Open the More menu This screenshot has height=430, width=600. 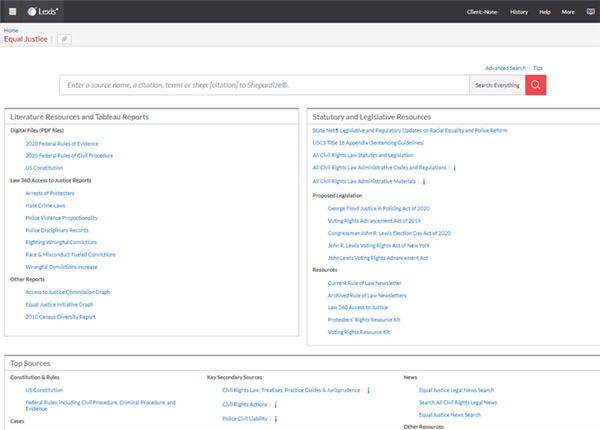(x=568, y=12)
